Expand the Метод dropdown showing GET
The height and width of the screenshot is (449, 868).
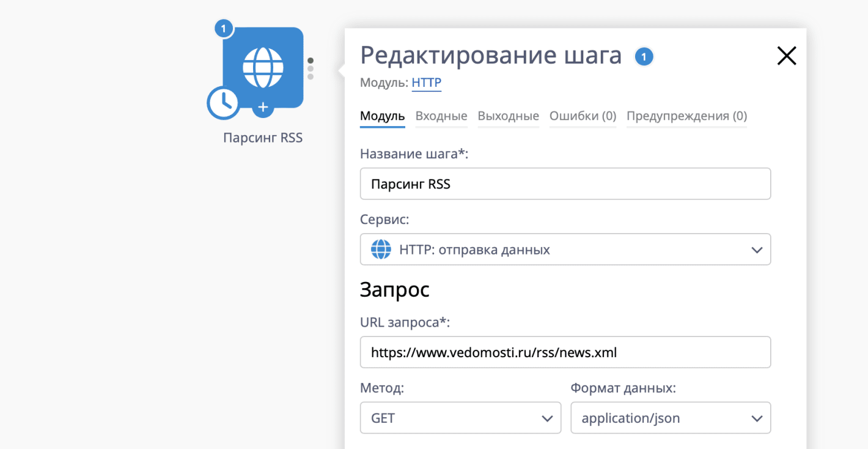click(x=460, y=417)
